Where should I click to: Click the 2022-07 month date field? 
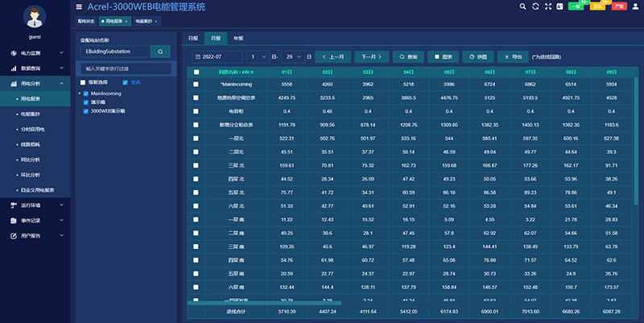tap(217, 57)
